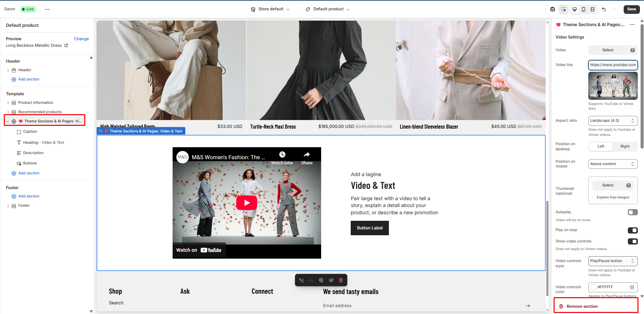Click the redo arrow icon
The image size is (644, 314).
point(614,9)
